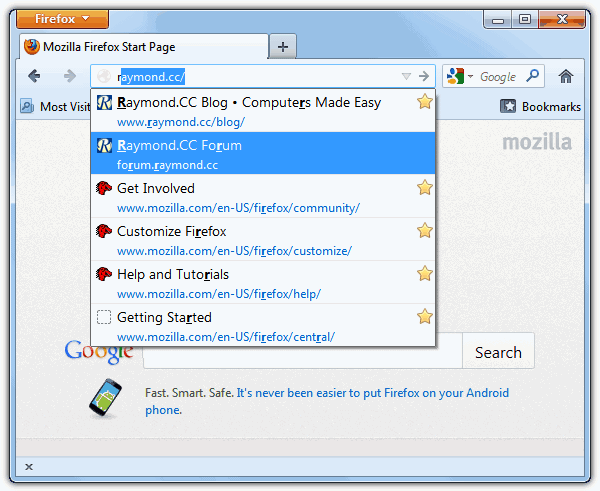Image resolution: width=600 pixels, height=491 pixels.
Task: Click the page Search button
Action: click(498, 352)
